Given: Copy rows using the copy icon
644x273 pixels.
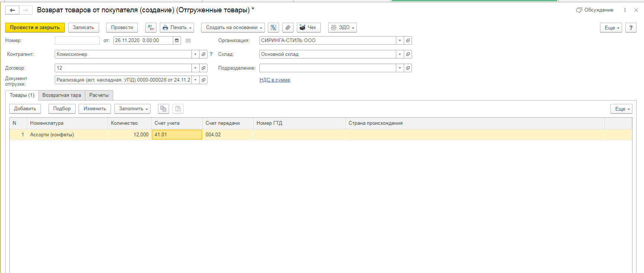Looking at the screenshot, I should tap(163, 109).
